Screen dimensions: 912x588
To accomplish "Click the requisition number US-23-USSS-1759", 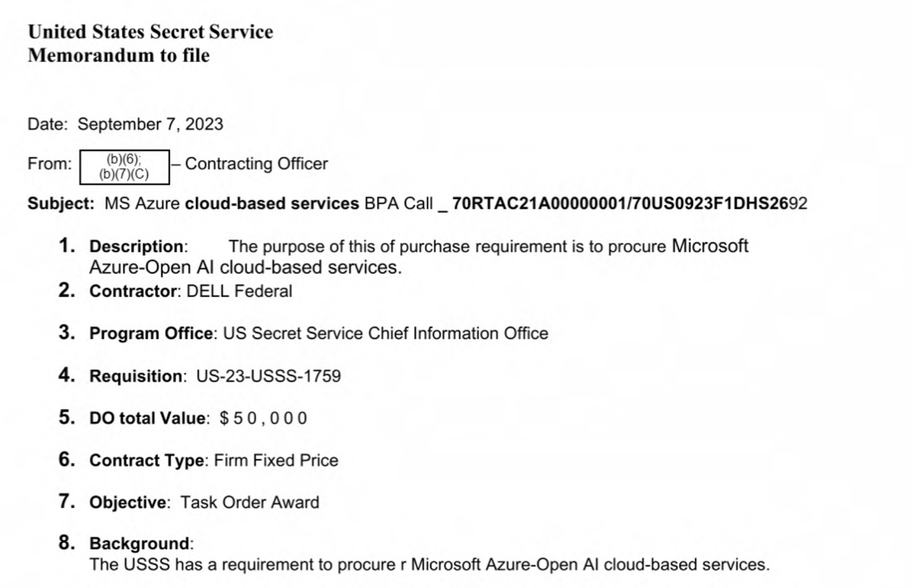I will 268,375.
